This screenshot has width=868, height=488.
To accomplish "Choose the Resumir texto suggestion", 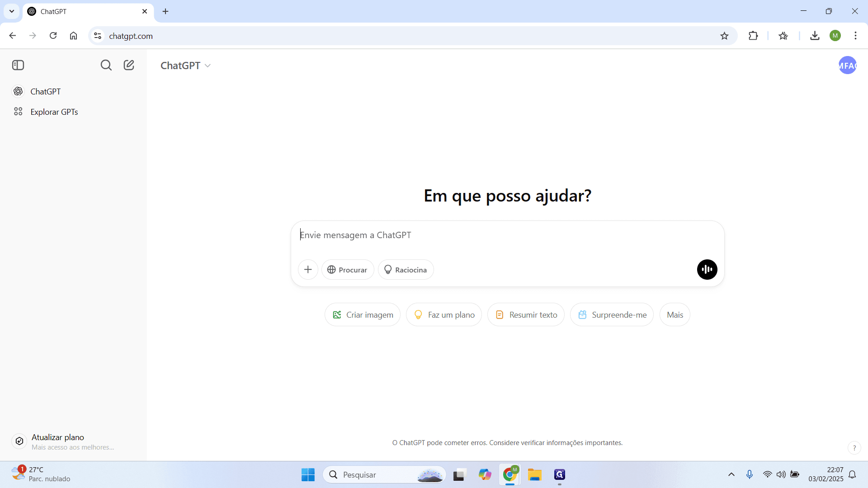I will click(x=526, y=315).
